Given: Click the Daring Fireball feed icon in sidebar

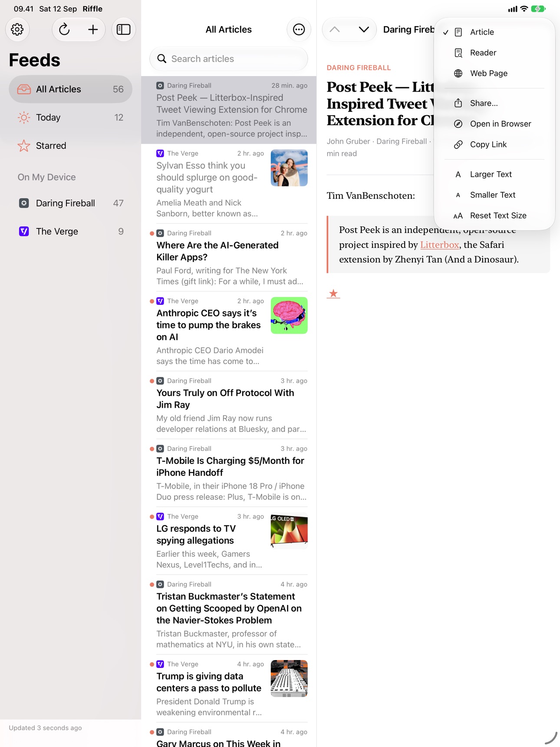Looking at the screenshot, I should click(x=24, y=203).
